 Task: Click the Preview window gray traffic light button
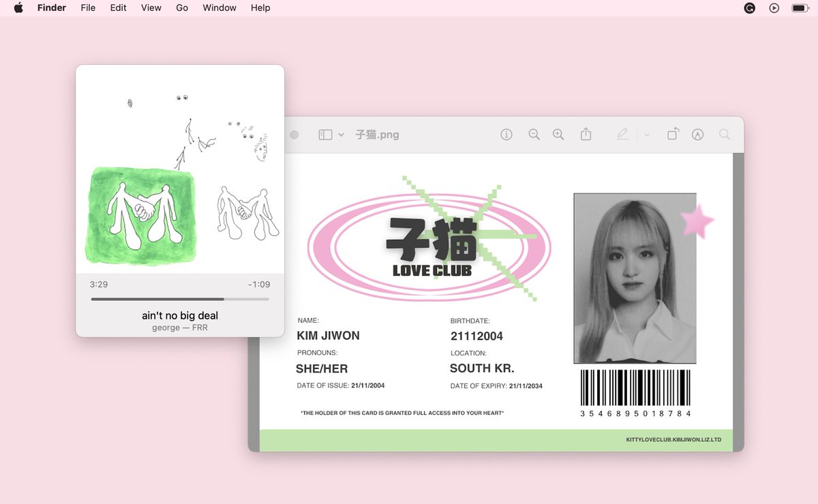click(x=294, y=135)
